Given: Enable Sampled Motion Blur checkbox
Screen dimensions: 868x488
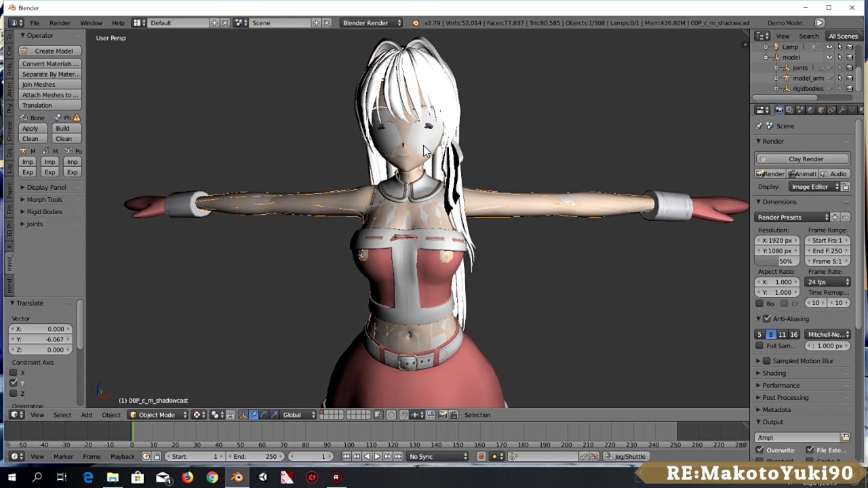Looking at the screenshot, I should (x=767, y=361).
